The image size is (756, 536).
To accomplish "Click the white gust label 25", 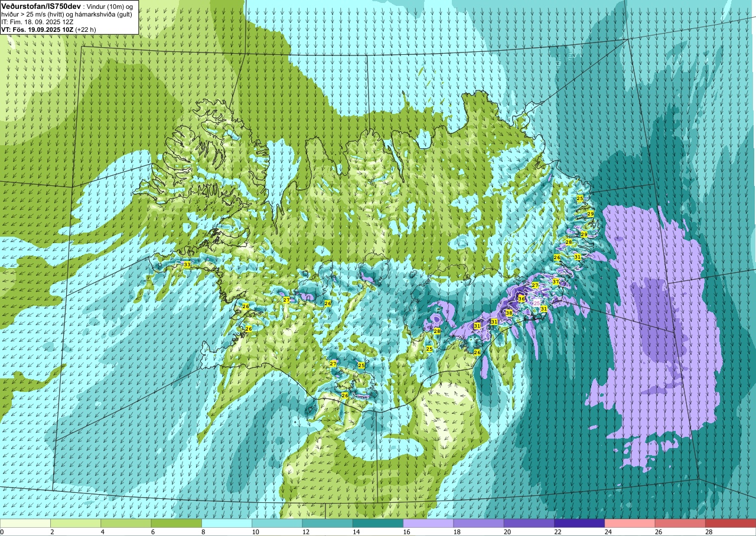I will [537, 303].
